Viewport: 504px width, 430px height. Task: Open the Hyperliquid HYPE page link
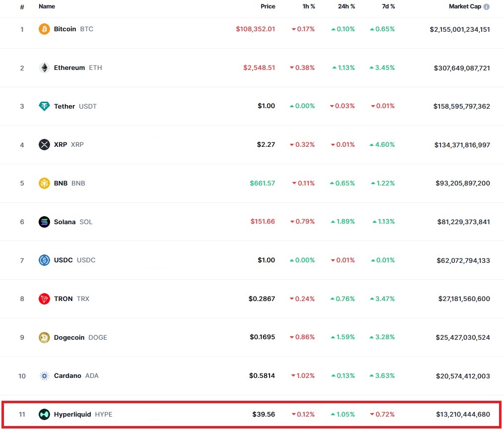click(83, 414)
